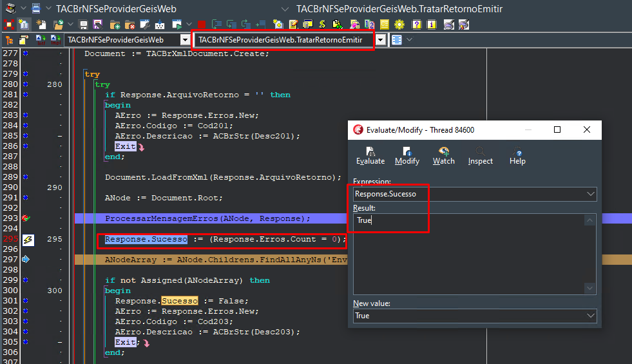Toggle breakpoint dot at line 281
The width and height of the screenshot is (632, 364).
pos(25,94)
